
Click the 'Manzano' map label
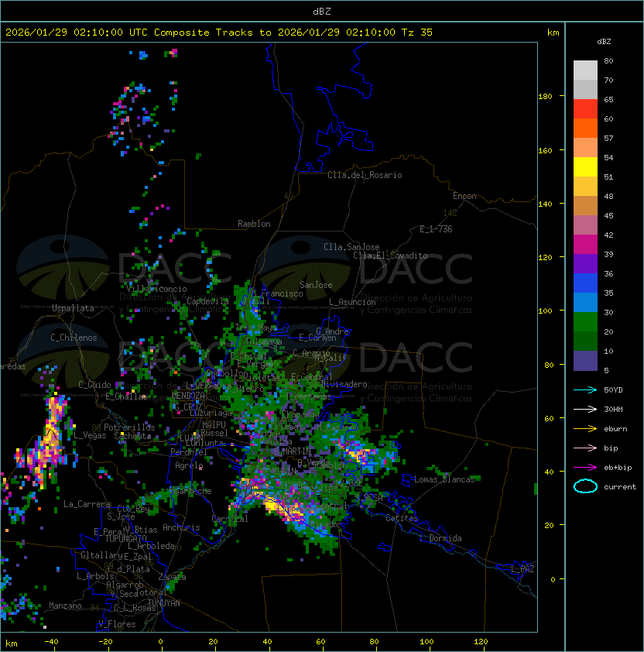coord(65,606)
